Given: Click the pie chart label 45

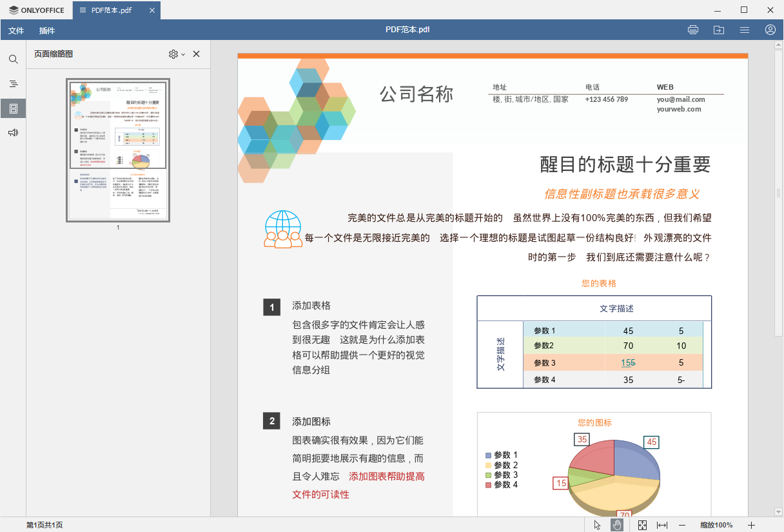Looking at the screenshot, I should tap(651, 442).
